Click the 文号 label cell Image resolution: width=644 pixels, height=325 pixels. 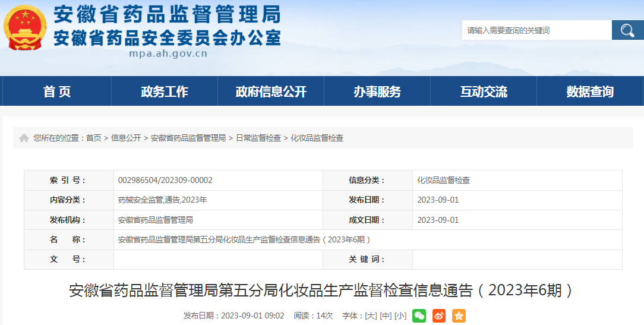pos(69,259)
